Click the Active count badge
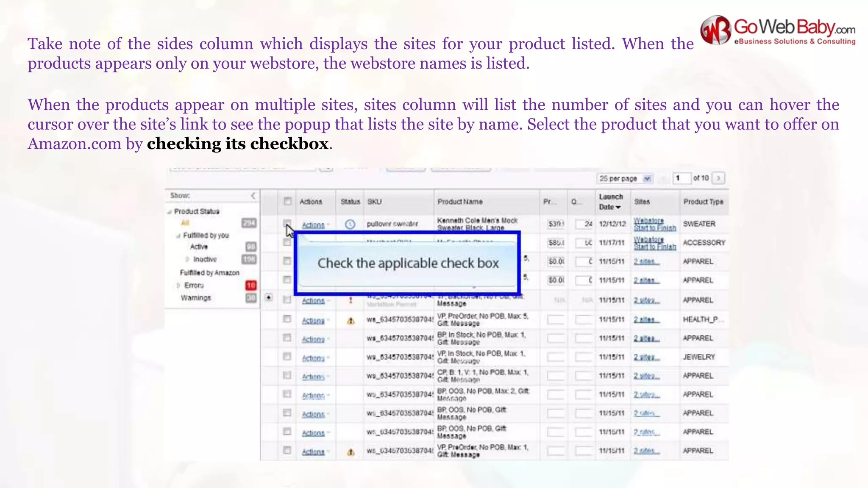 (x=251, y=247)
